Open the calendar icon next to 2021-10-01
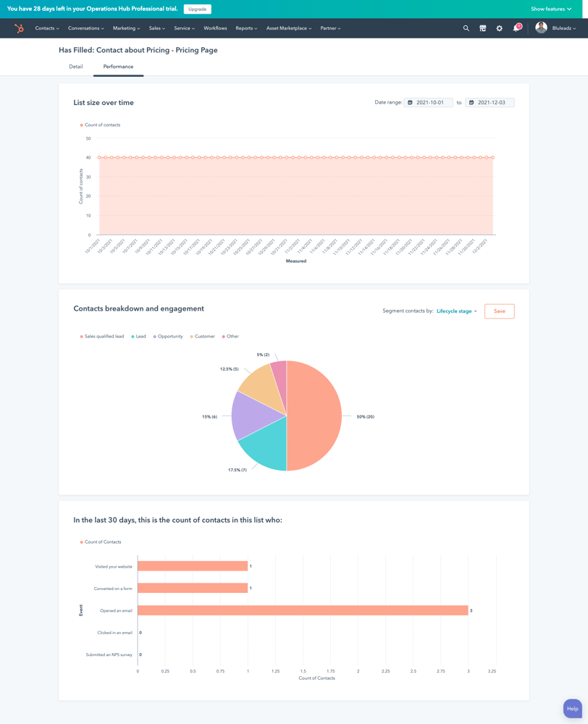The width and height of the screenshot is (588, 724). pos(411,102)
